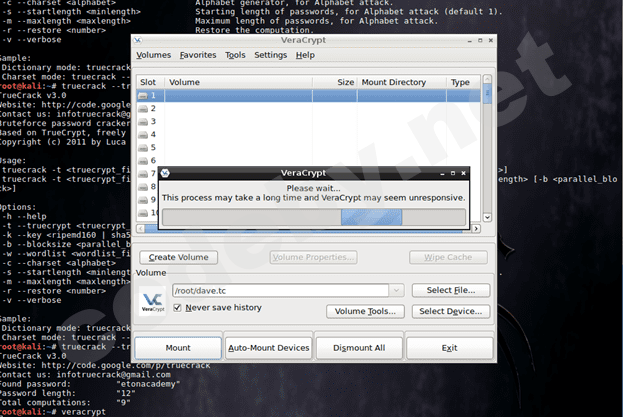Expand the volume path dropdown arrow

[396, 290]
